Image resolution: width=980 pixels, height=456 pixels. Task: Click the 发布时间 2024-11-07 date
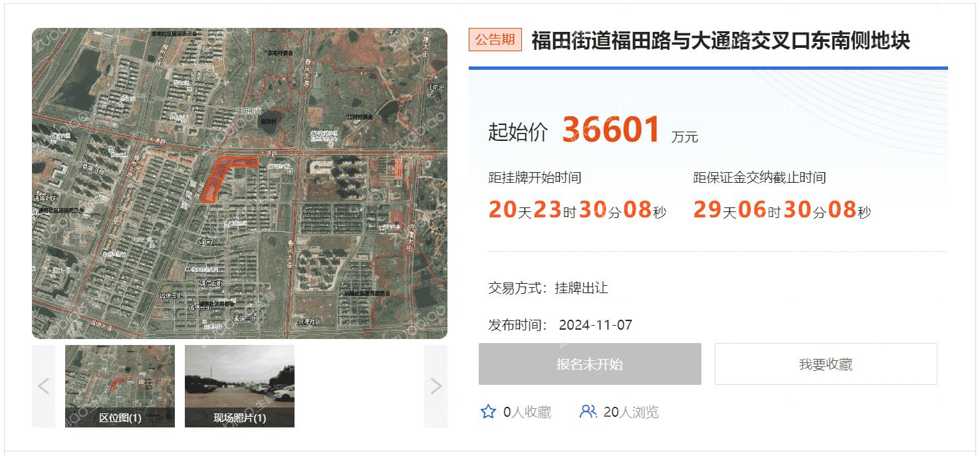tap(560, 325)
